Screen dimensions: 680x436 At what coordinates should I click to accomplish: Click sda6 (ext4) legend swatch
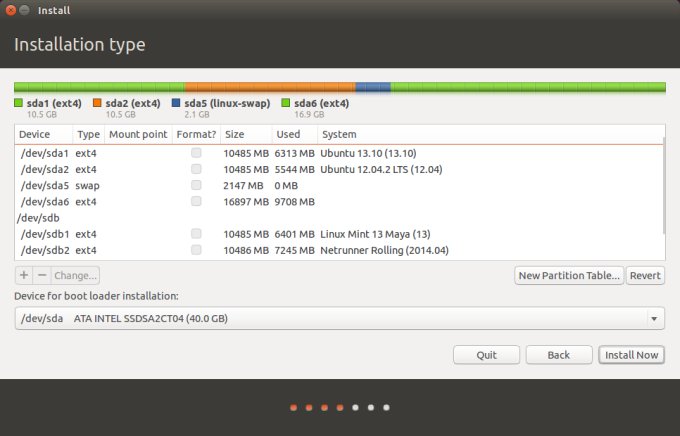[x=285, y=103]
